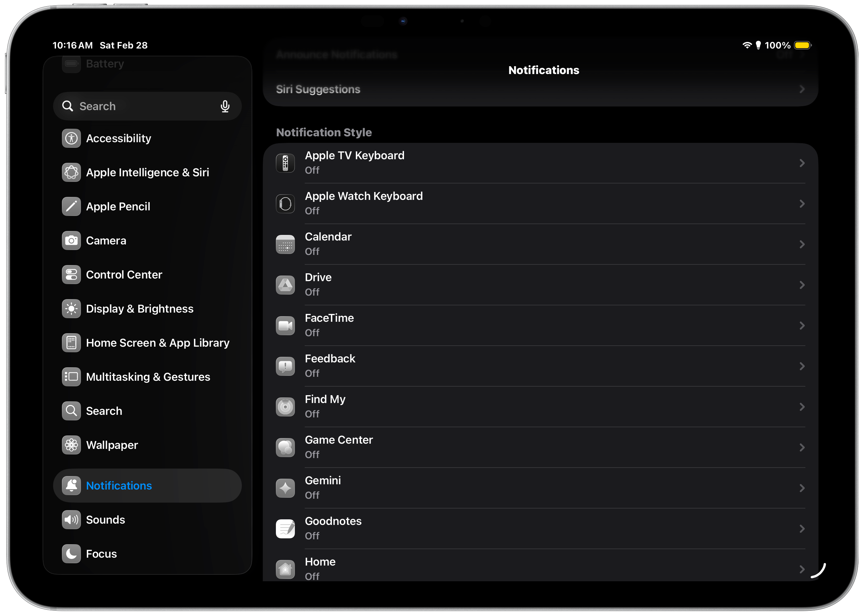This screenshot has width=865, height=616.
Task: Select the Control Center sidebar icon
Action: pos(71,275)
